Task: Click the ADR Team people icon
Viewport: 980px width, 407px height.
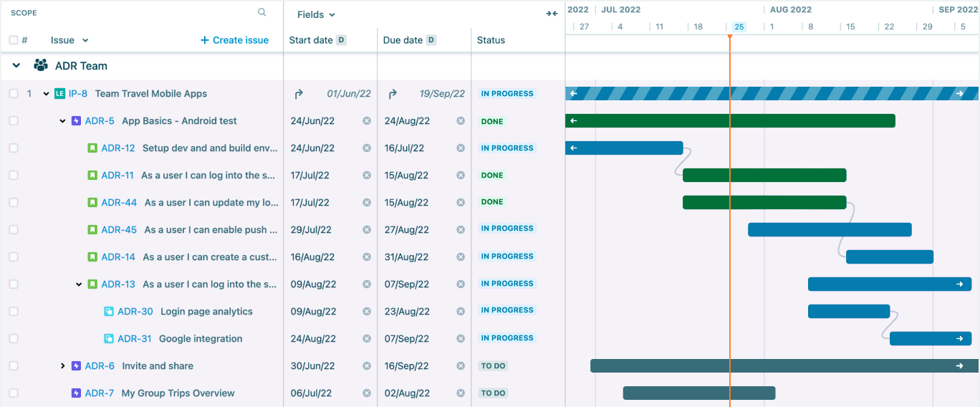Action: click(41, 65)
